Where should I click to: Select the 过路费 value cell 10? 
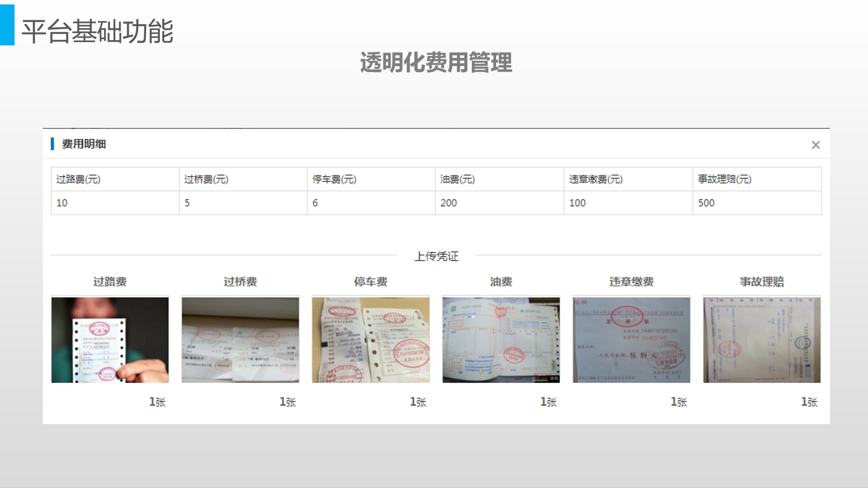62,203
